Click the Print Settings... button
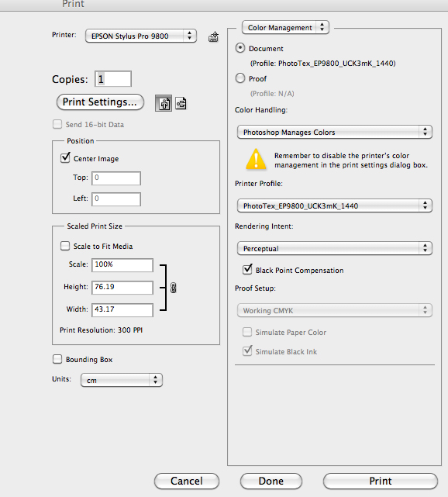Image resolution: width=448 pixels, height=497 pixels. (x=100, y=102)
